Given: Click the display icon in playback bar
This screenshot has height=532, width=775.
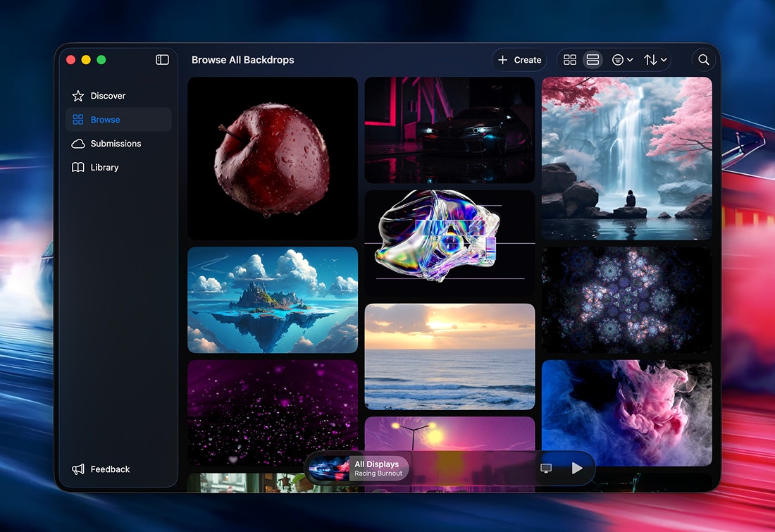Looking at the screenshot, I should (x=546, y=468).
